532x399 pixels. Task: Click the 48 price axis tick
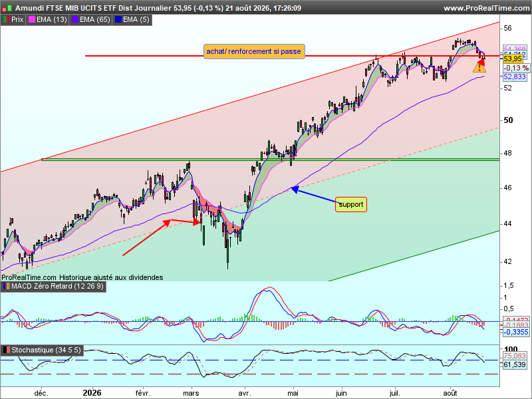pos(507,154)
